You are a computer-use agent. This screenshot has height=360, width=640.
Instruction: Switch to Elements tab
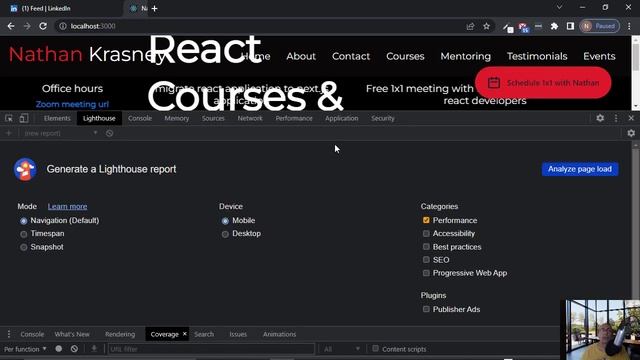tap(57, 118)
